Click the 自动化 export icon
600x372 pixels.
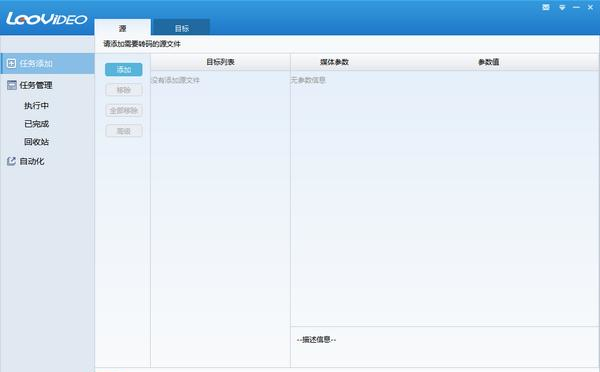click(11, 161)
